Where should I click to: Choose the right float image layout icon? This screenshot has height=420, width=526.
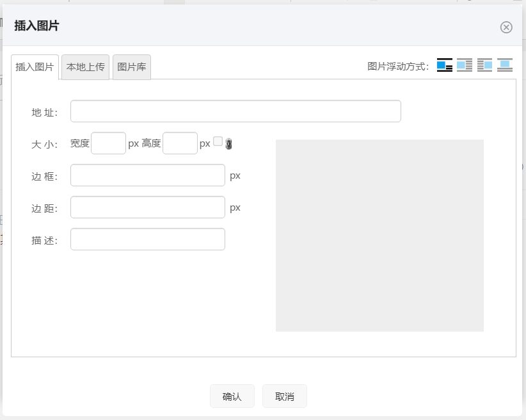(485, 65)
